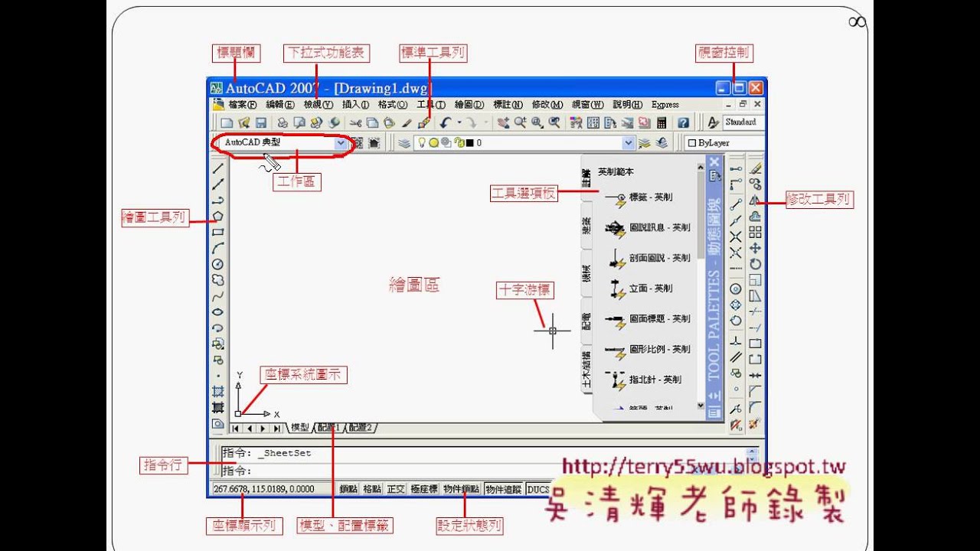Click the 指令: command line input
This screenshot has width=980, height=551.
pyautogui.click(x=488, y=471)
